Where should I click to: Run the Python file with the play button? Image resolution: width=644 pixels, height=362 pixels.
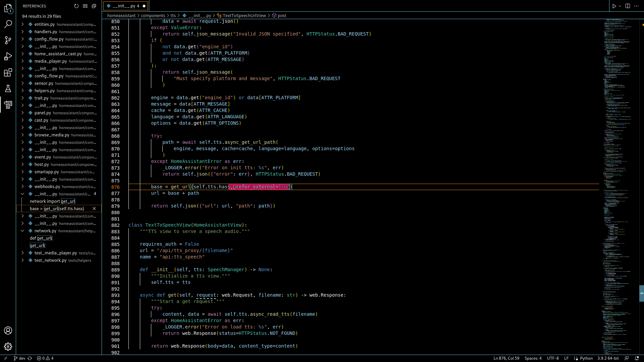pos(614,6)
